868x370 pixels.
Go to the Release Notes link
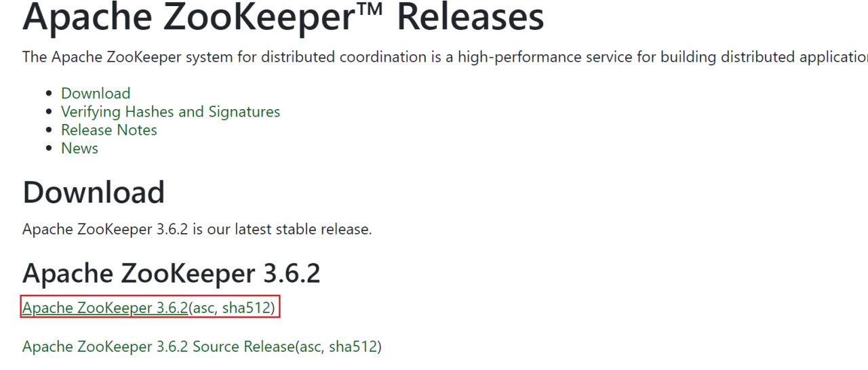108,130
